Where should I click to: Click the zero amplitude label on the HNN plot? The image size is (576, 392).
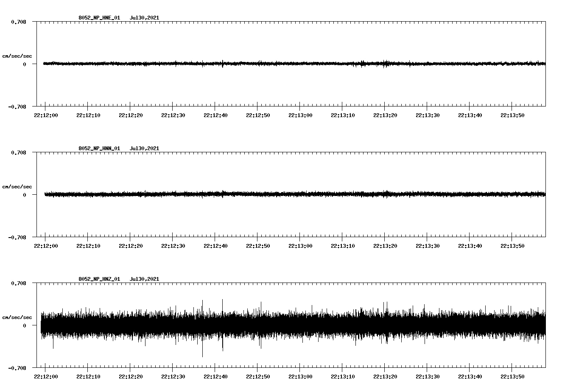25,195
